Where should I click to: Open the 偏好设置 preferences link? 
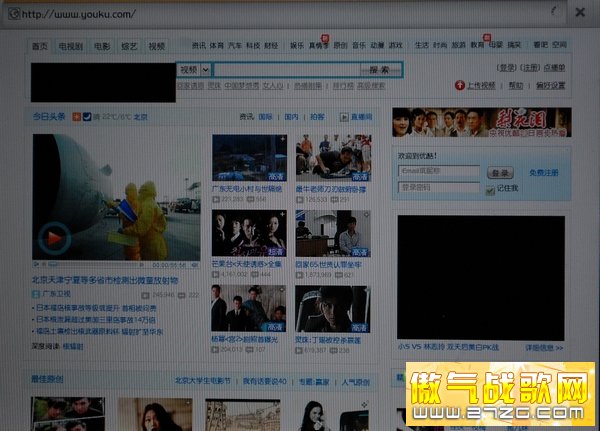click(550, 85)
